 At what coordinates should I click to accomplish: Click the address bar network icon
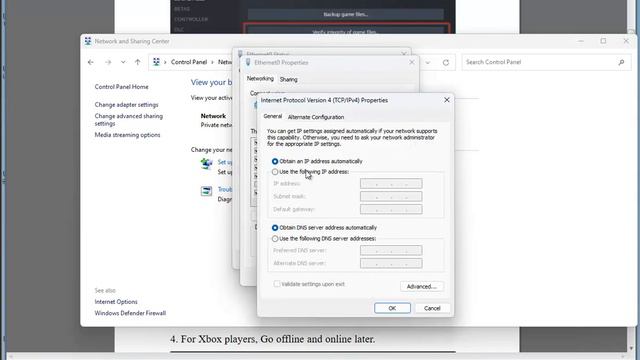(x=156, y=62)
